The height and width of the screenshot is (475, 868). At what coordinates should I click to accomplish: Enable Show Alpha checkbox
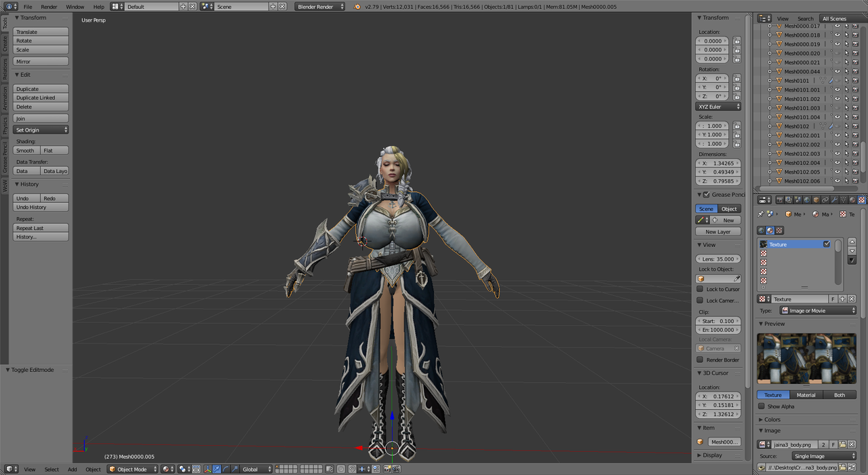(762, 406)
